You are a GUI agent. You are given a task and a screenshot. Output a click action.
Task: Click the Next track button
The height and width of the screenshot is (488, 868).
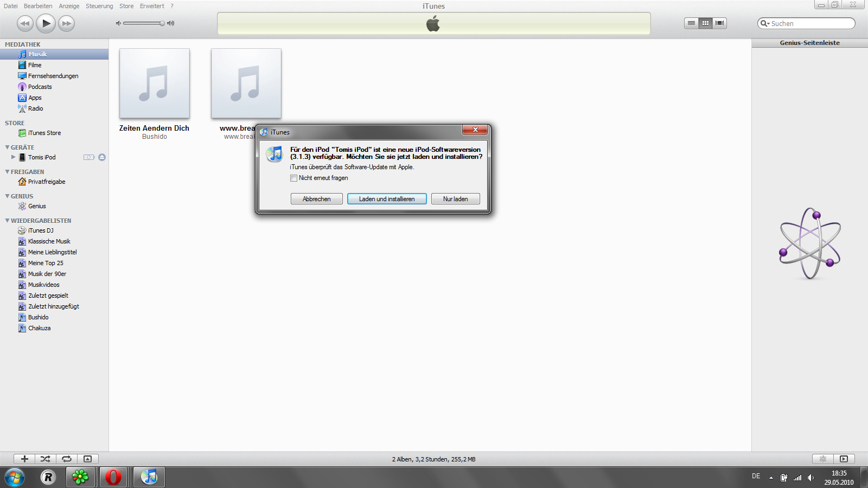point(66,23)
